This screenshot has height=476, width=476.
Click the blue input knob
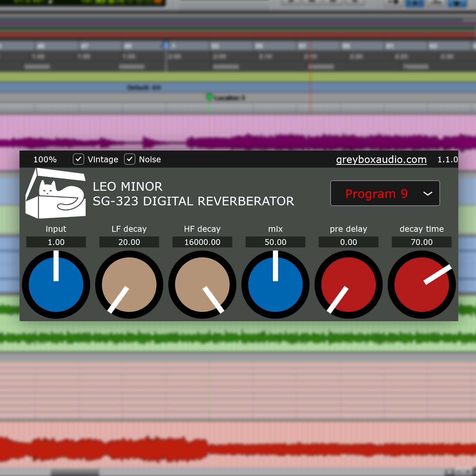(56, 285)
